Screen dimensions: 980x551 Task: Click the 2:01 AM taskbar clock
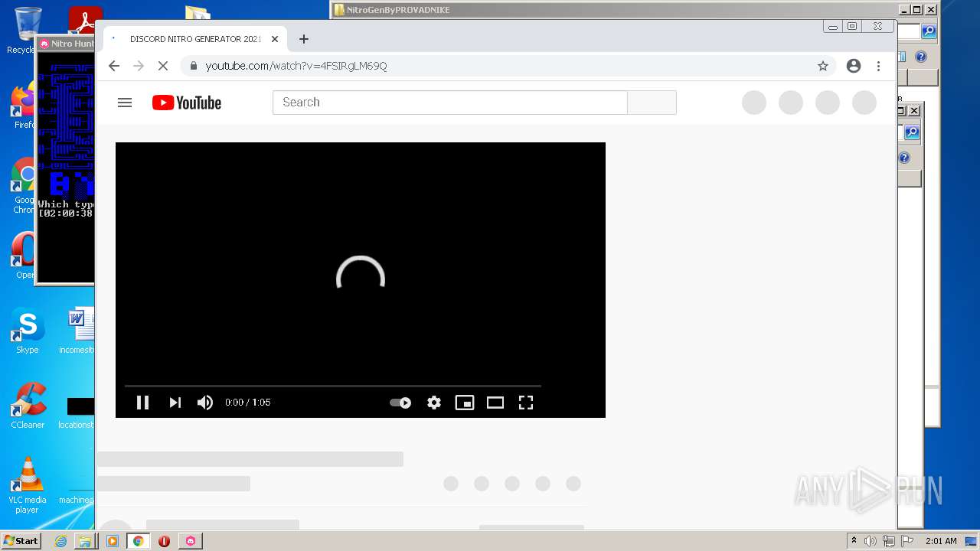click(941, 541)
